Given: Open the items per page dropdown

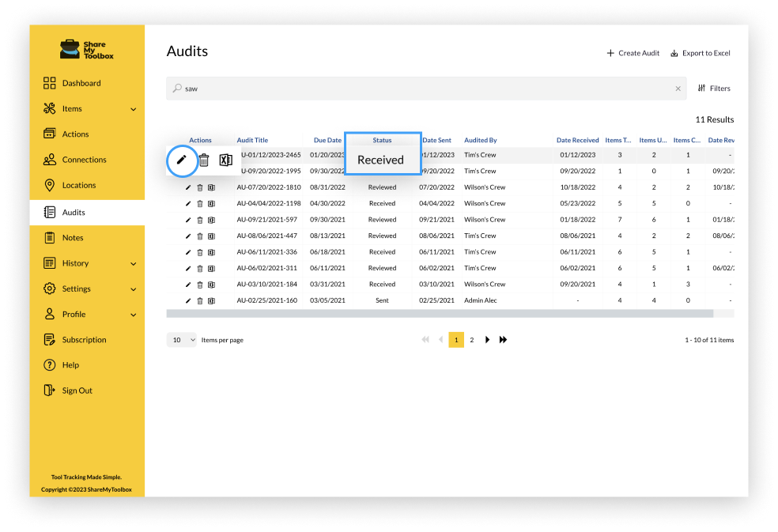Looking at the screenshot, I should click(x=181, y=339).
